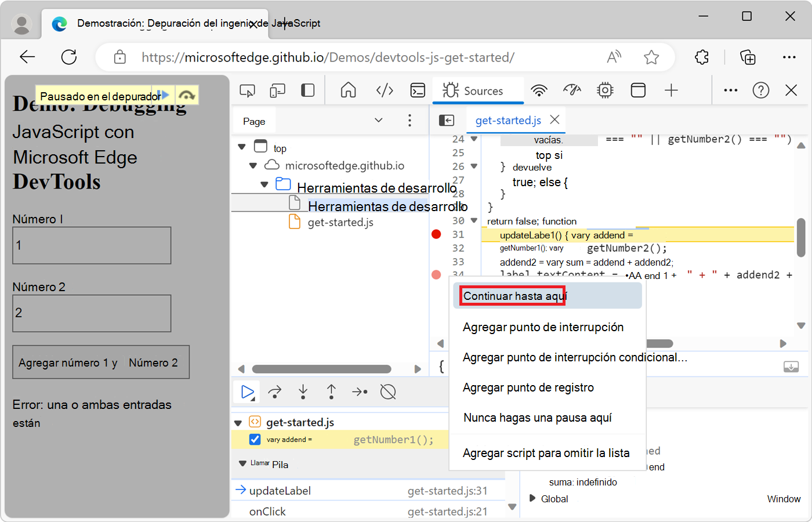
Task: Click the Resume script execution button
Action: click(248, 392)
